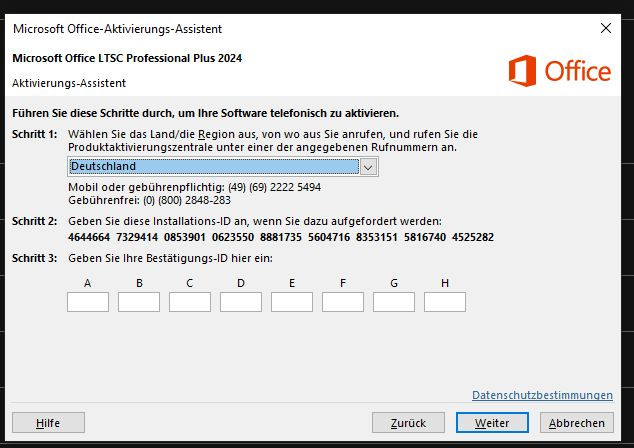Place cursor in confirmation field F
The image size is (634, 448).
[x=343, y=302]
